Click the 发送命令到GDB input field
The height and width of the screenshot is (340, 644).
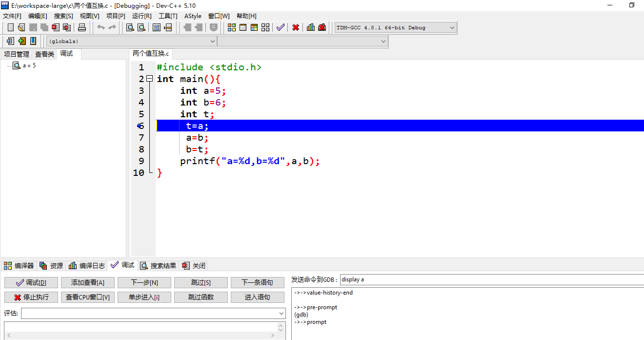[492, 279]
